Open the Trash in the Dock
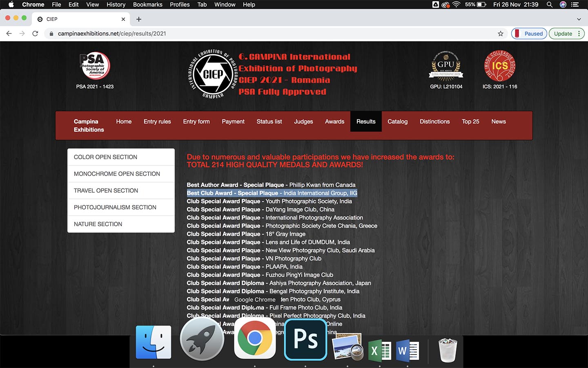Screen dimensions: 588x368 point(447,350)
